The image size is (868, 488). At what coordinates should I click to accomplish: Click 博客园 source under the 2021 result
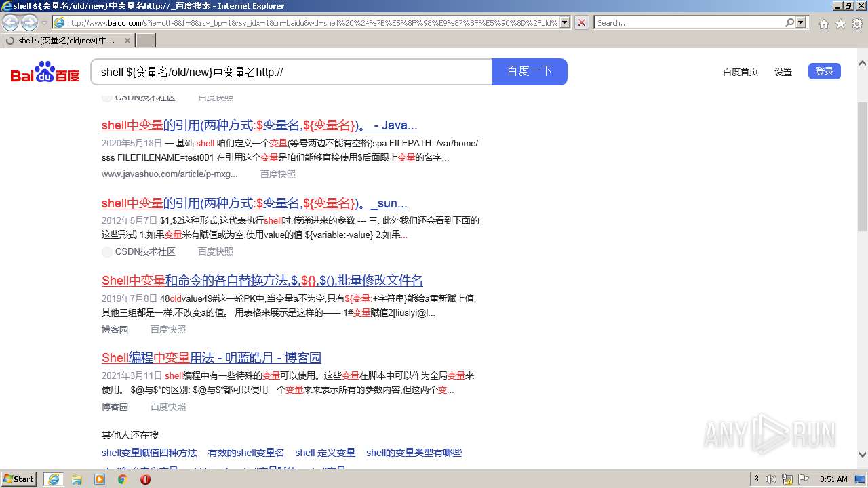[x=115, y=407]
